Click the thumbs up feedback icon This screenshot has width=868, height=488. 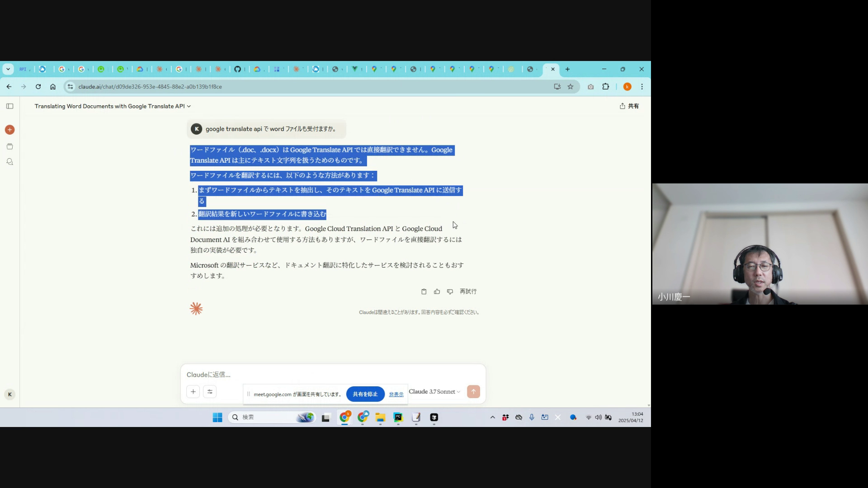tap(437, 291)
